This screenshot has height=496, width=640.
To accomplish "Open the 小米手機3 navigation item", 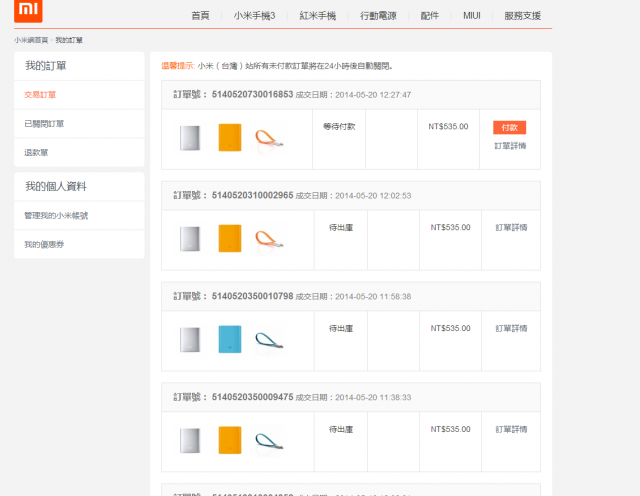I will pyautogui.click(x=254, y=16).
